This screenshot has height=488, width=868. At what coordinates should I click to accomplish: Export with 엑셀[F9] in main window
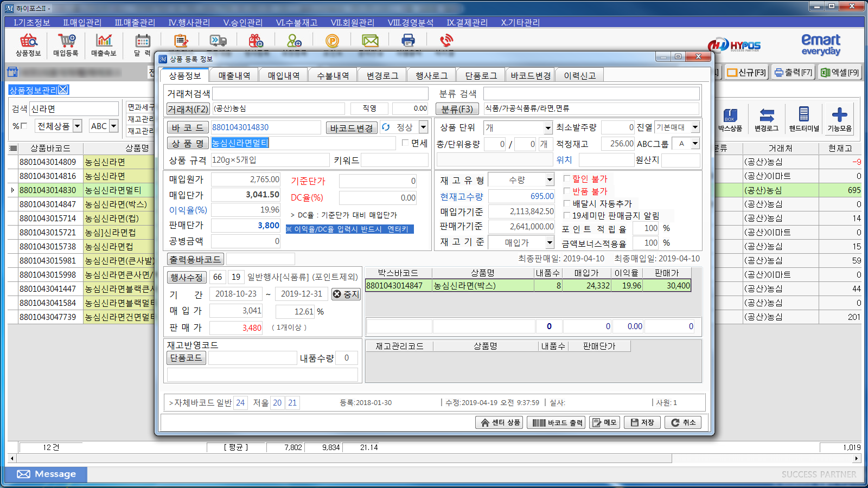[x=840, y=72]
